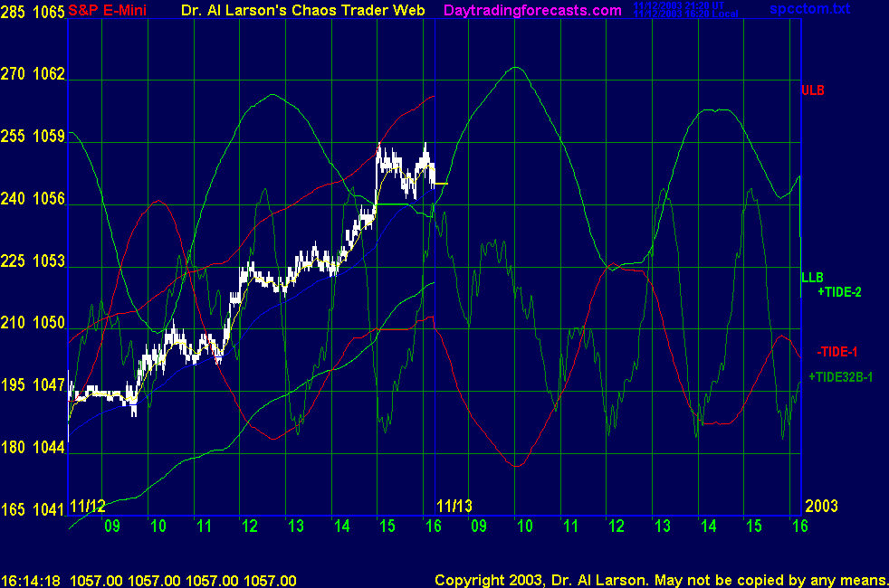
Task: Select the '165 1041' axis label
Action: (33, 510)
